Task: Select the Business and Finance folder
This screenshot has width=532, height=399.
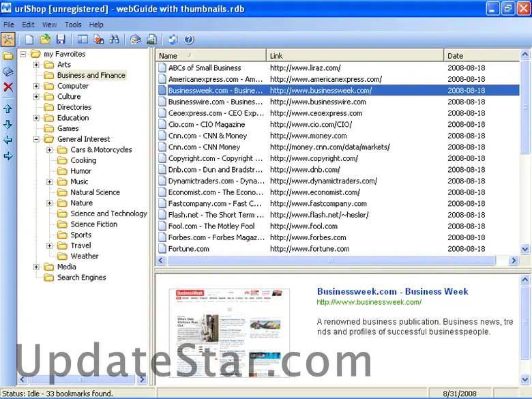Action: pos(91,75)
